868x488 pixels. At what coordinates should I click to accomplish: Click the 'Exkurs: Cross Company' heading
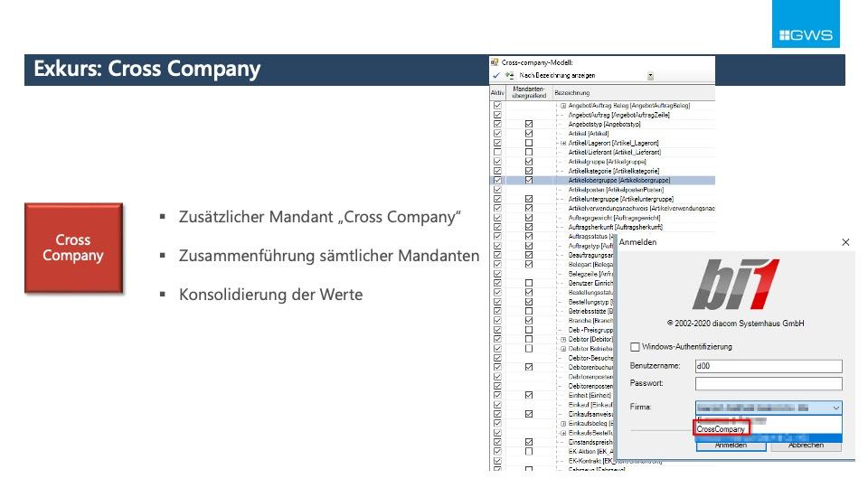[146, 70]
